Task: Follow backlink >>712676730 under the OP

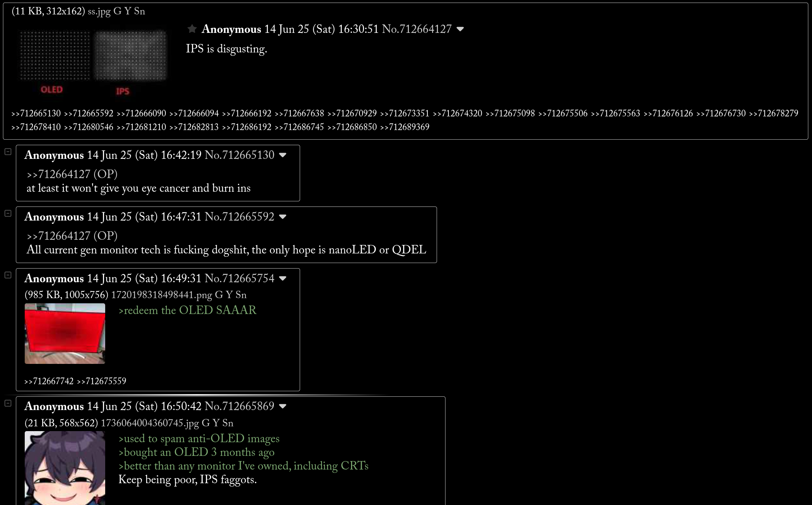Action: (x=721, y=113)
